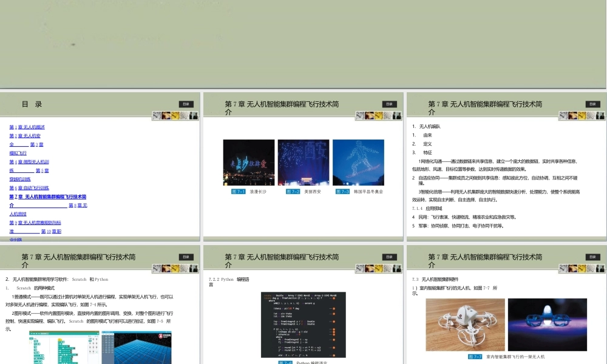Click the Scratch 的两种模式 subheading
Viewport: 607px width, 364px height.
[x=35, y=288]
